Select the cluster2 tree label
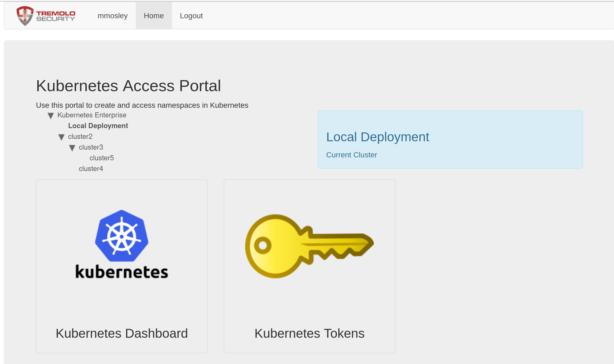 (80, 136)
